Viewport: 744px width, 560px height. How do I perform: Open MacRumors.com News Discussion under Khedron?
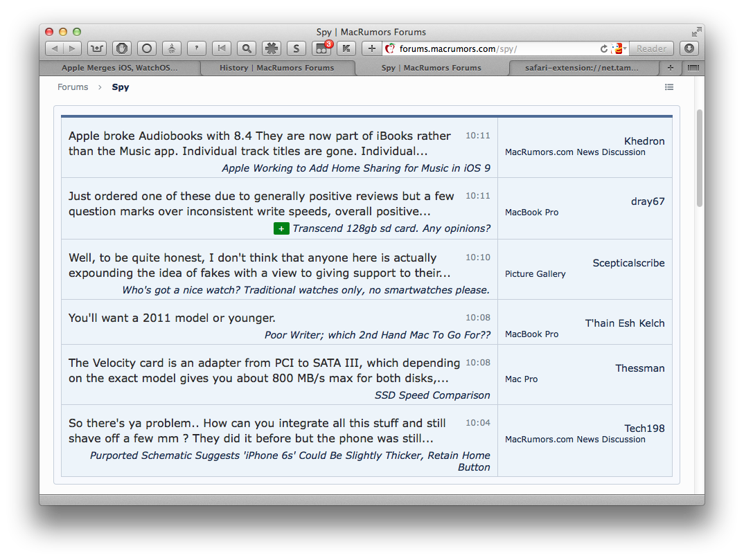point(575,152)
